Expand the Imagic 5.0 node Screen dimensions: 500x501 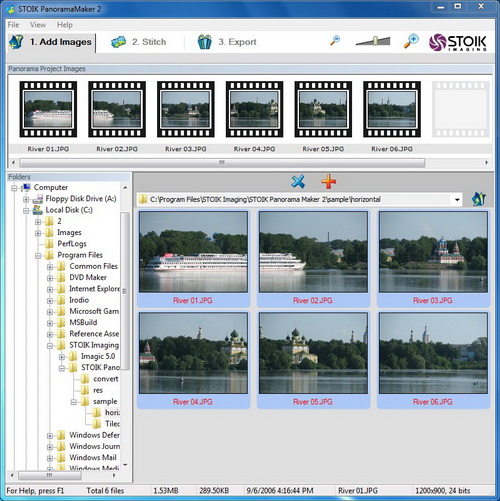(x=62, y=357)
